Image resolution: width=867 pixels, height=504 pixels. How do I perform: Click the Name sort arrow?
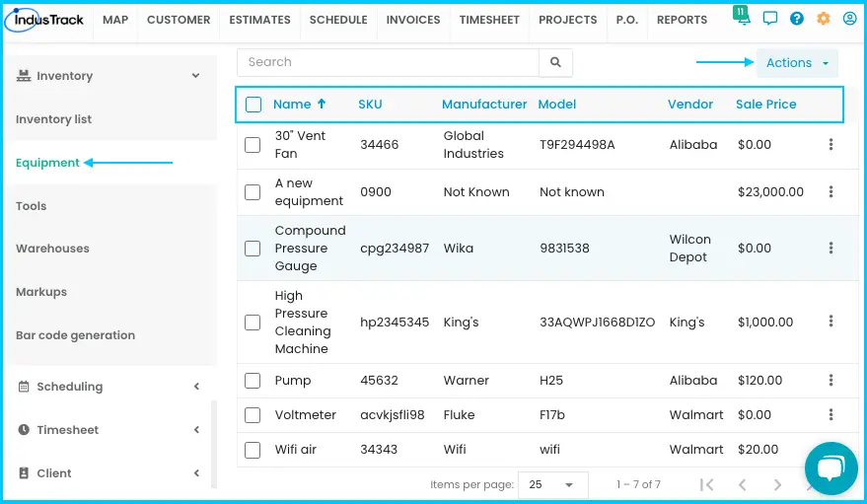coord(322,104)
